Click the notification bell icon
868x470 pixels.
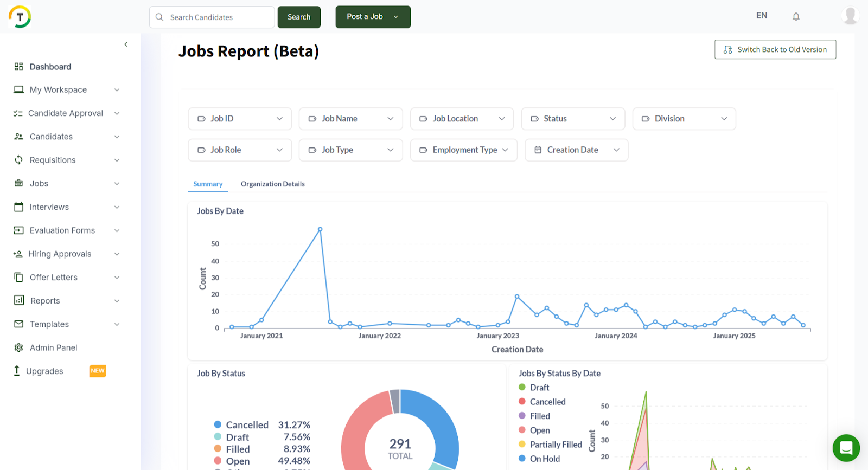796,16
